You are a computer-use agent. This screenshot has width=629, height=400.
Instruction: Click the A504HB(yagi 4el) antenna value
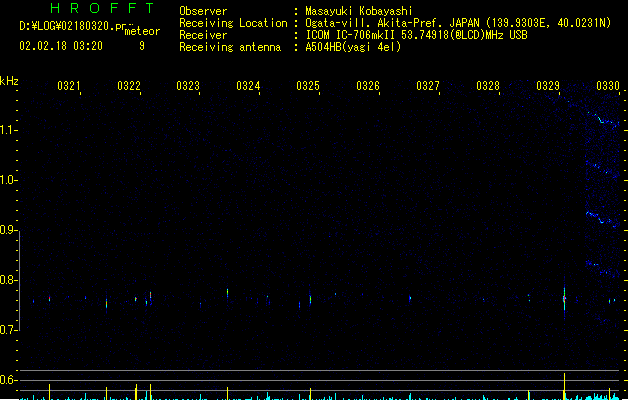353,47
